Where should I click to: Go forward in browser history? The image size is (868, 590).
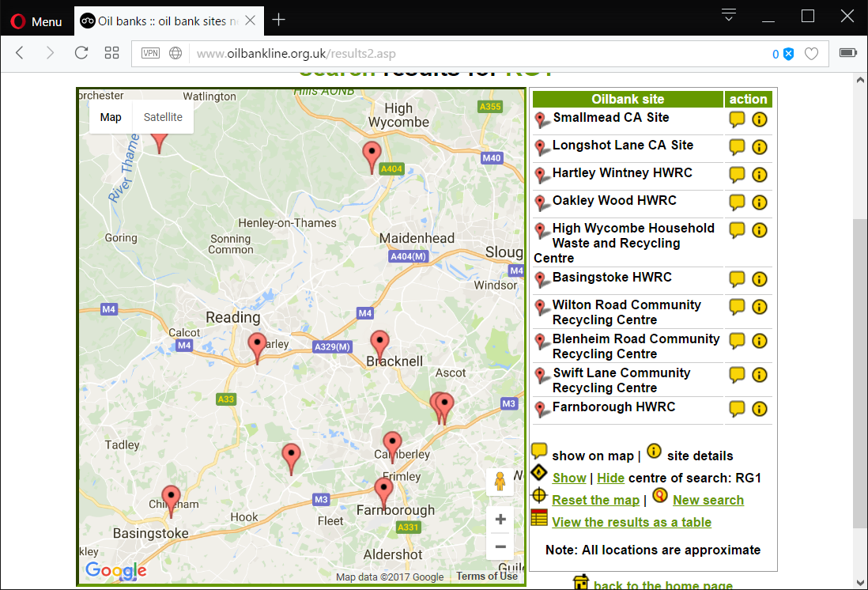[x=50, y=53]
